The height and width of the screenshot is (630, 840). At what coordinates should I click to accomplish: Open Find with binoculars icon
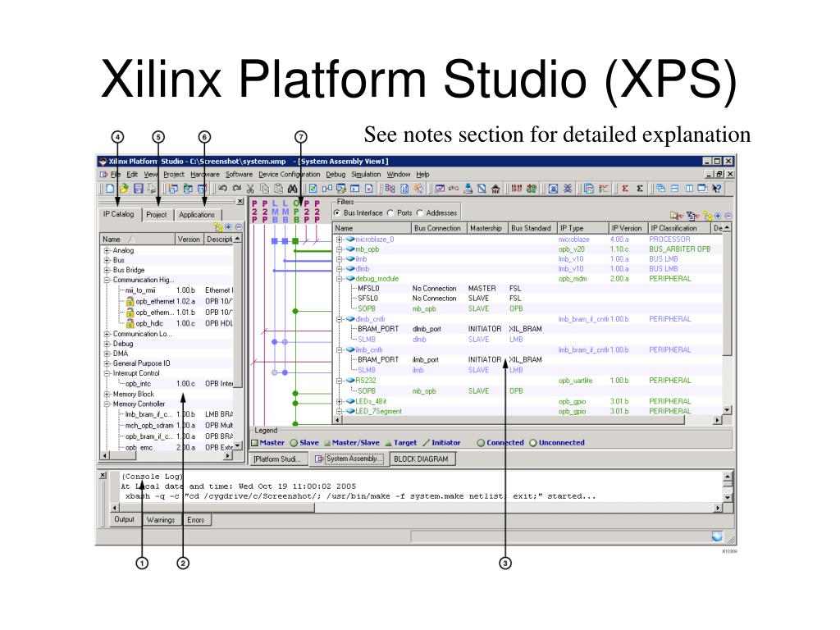point(293,189)
